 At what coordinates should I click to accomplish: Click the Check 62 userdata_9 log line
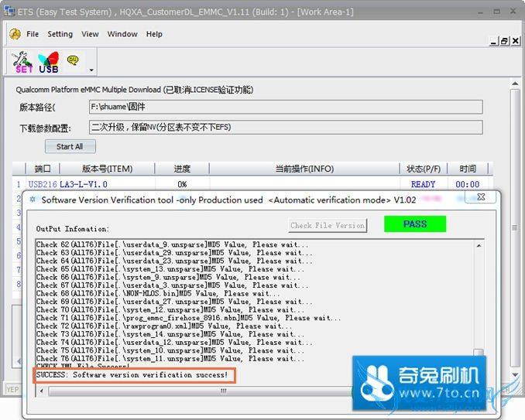point(172,244)
